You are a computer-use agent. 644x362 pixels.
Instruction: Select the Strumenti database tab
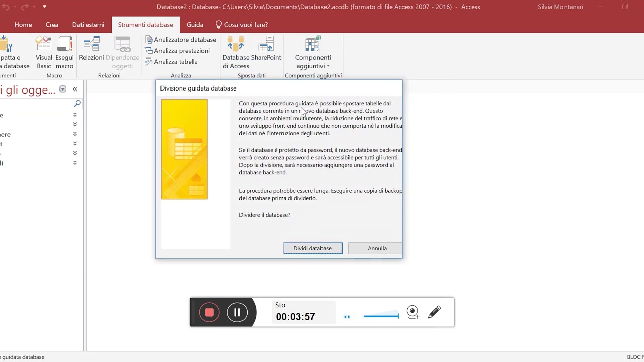point(145,25)
